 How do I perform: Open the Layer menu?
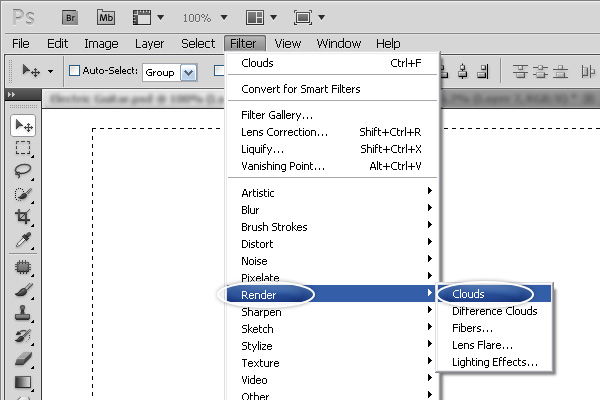pyautogui.click(x=149, y=44)
